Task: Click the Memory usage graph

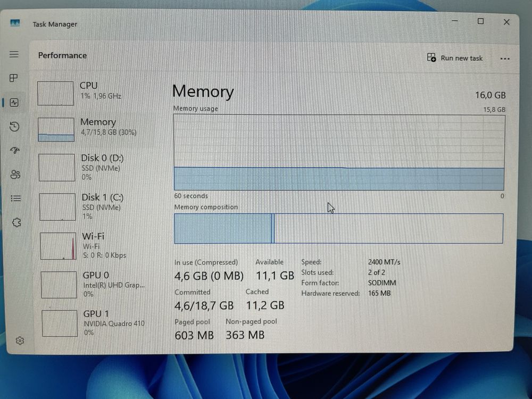Action: pos(339,152)
